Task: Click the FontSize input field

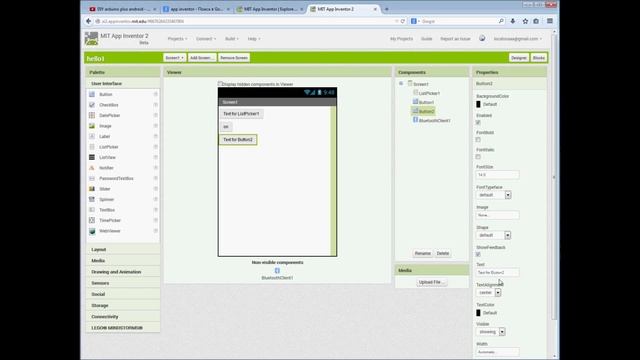Action: [x=498, y=175]
